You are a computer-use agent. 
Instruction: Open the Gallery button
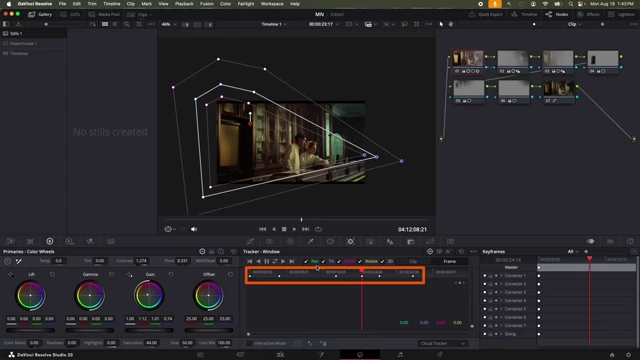coord(40,14)
